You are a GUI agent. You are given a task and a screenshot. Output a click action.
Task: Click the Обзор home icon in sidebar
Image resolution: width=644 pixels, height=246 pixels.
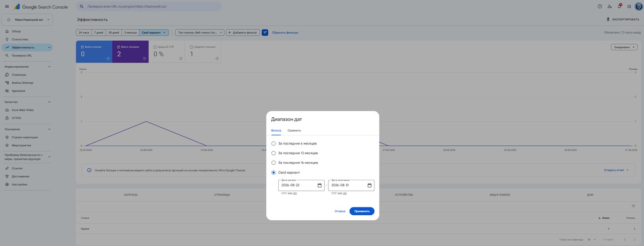tap(7, 31)
